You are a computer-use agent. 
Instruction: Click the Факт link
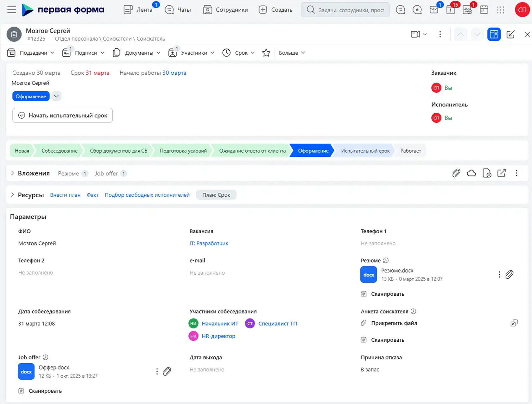point(92,195)
